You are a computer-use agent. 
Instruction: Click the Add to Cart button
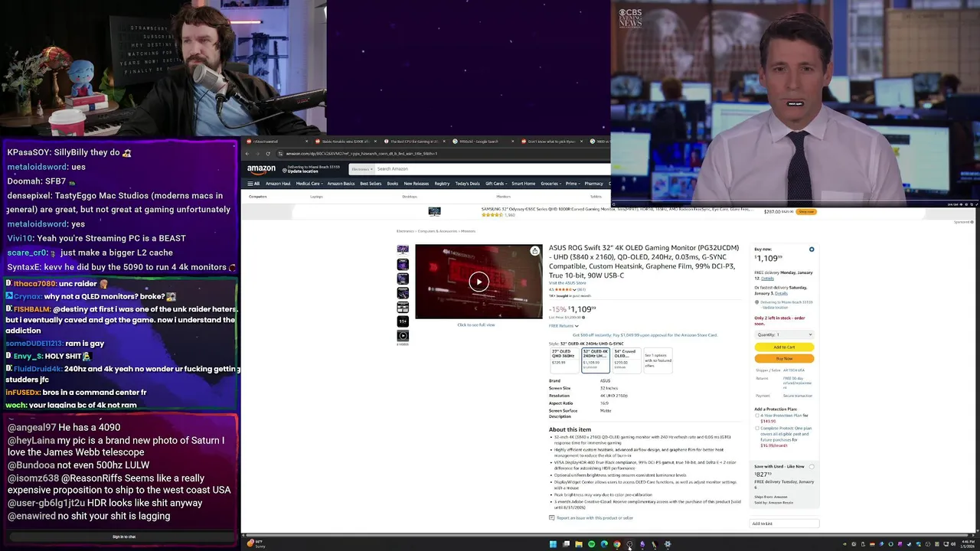coord(784,347)
